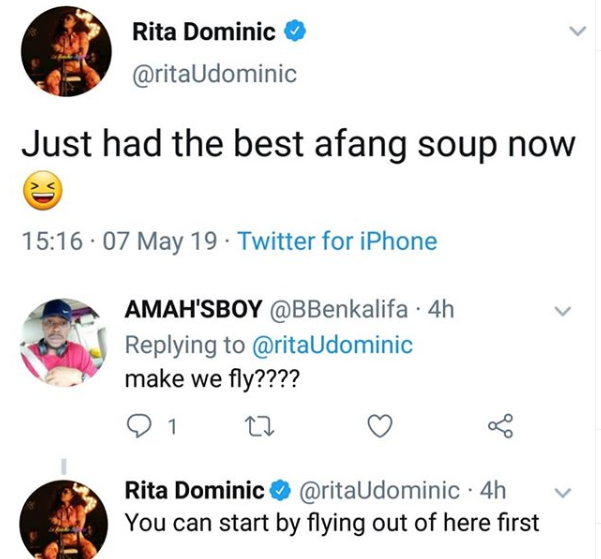Image resolution: width=601 pixels, height=559 pixels.
Task: Click the Rita Dominic name at the top
Action: pyautogui.click(x=203, y=32)
